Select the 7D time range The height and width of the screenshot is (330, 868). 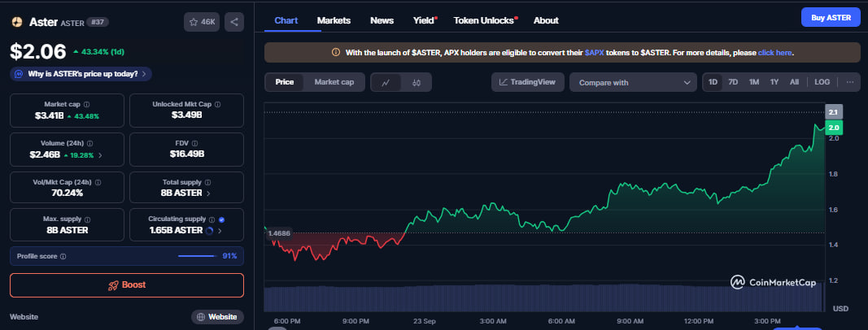click(733, 82)
